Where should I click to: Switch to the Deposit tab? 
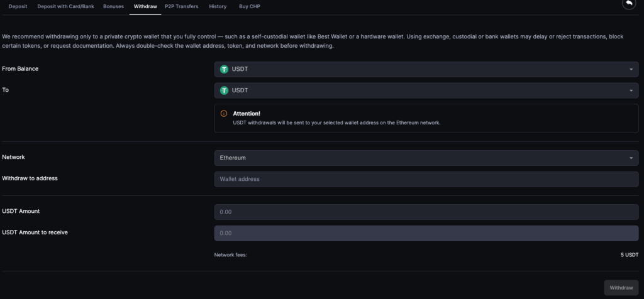[x=18, y=6]
